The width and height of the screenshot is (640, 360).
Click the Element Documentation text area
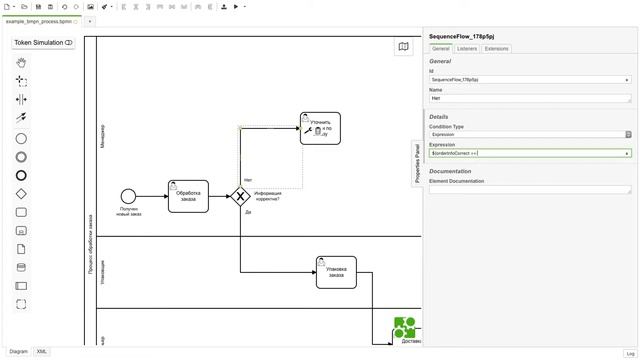click(530, 189)
